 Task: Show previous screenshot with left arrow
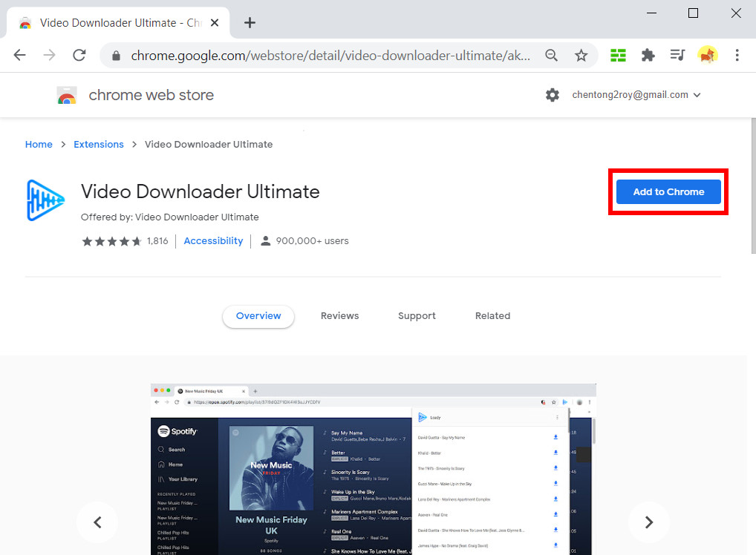[97, 522]
